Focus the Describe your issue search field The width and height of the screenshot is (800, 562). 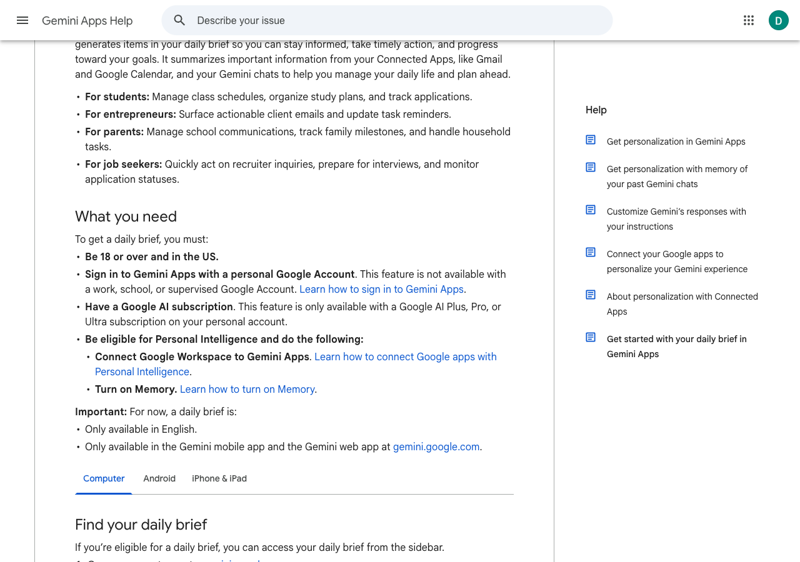(x=387, y=20)
